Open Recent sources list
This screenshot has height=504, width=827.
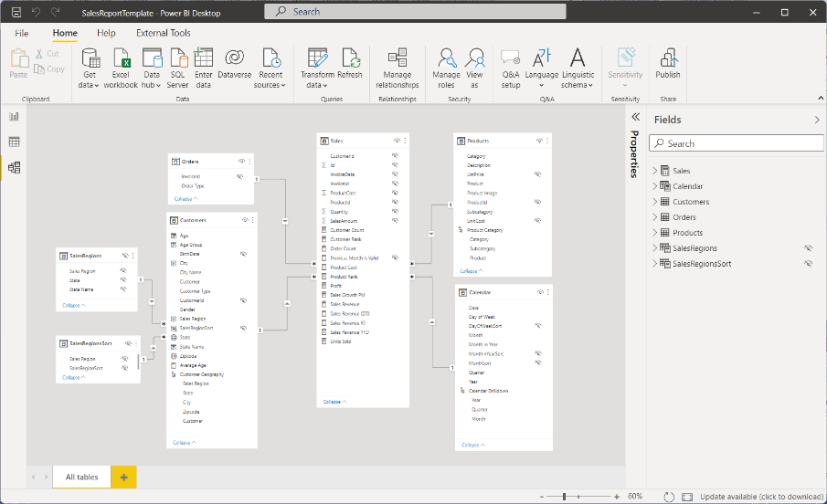(x=270, y=68)
